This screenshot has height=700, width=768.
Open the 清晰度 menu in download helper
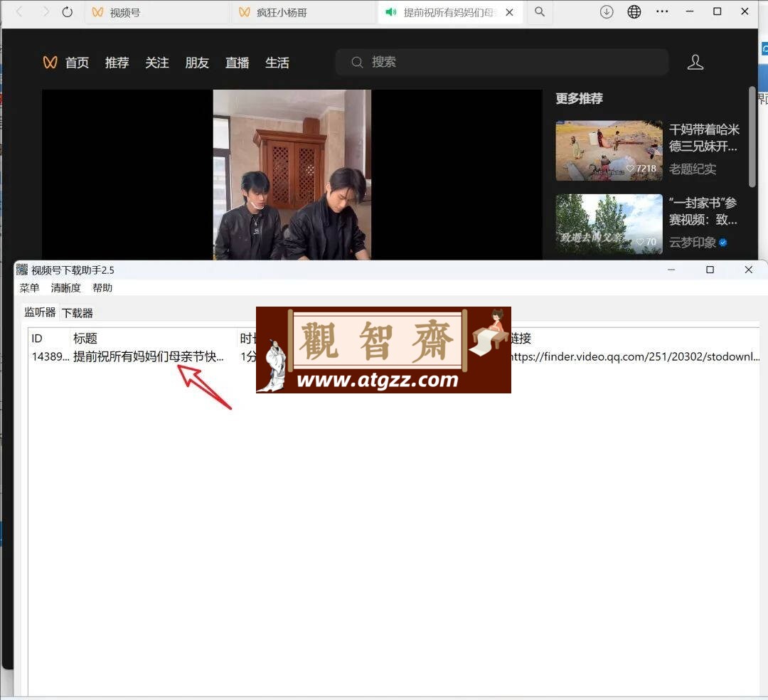coord(65,288)
